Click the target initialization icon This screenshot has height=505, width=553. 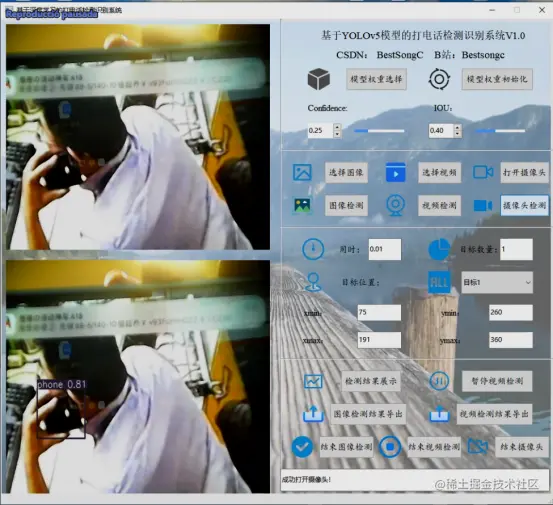(439, 79)
